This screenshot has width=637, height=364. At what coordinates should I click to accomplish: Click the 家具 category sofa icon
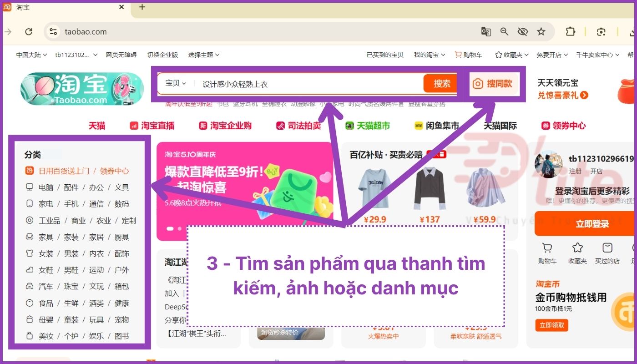(x=30, y=237)
